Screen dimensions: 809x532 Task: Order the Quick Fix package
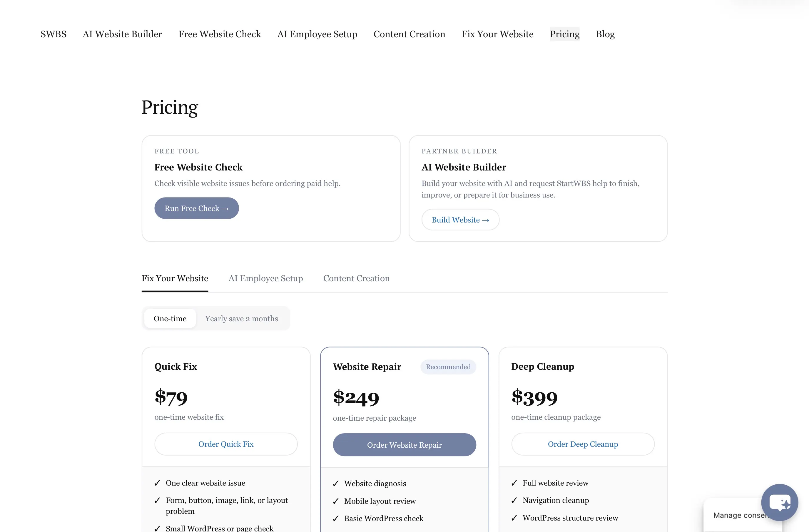pos(226,444)
